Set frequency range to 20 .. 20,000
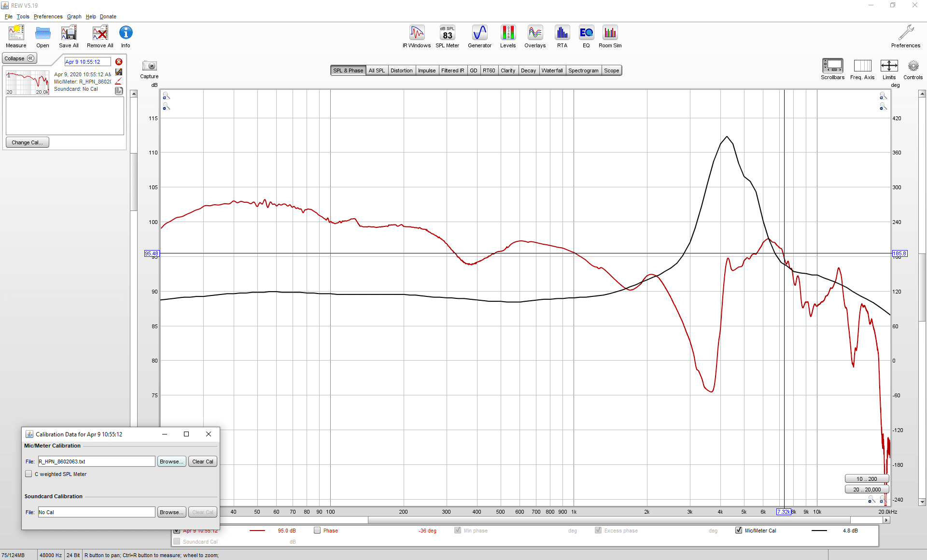This screenshot has height=560, width=927. coord(867,490)
